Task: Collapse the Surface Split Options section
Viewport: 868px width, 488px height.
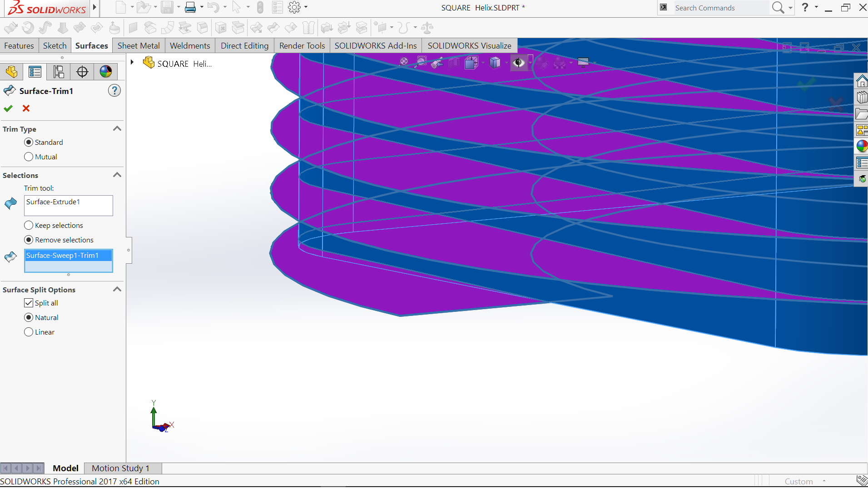Action: pos(117,289)
